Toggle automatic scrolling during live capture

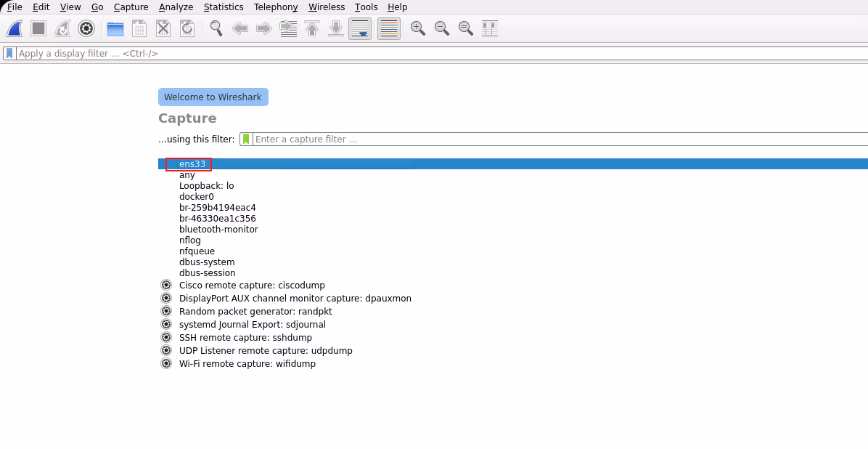click(360, 28)
